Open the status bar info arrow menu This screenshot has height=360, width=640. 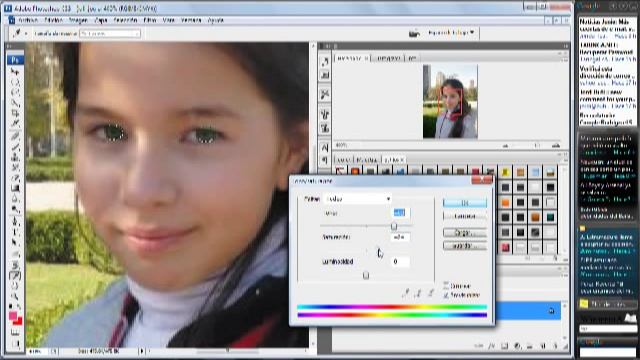pos(142,351)
